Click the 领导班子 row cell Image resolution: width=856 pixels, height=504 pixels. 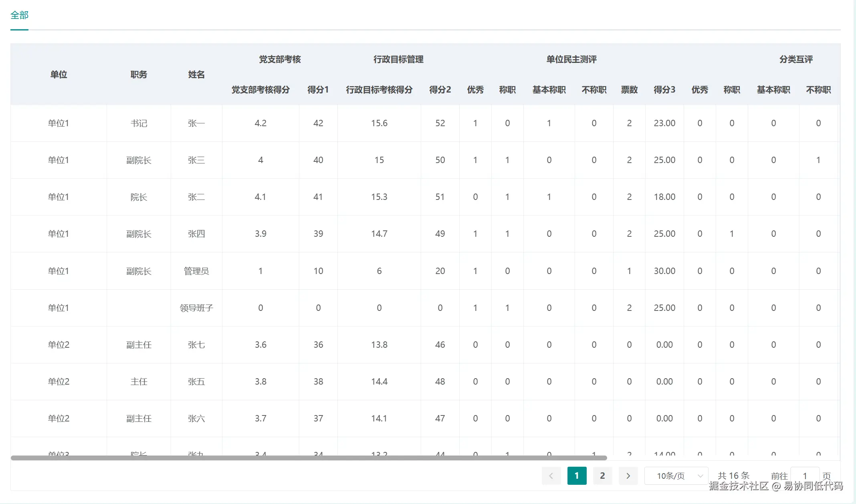point(196,308)
